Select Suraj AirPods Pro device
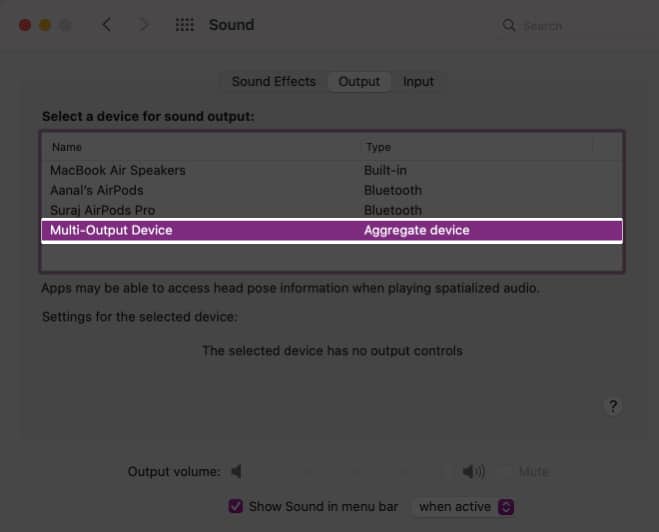This screenshot has width=659, height=532. point(332,210)
